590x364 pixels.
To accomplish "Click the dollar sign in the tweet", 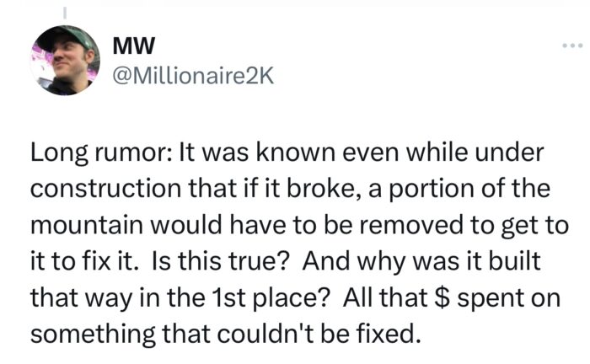I will [442, 297].
